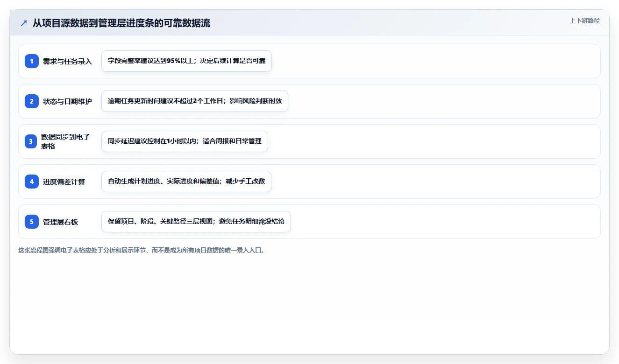Screen dimensions: 619x364
Task: Click the 保留项目、阶段、关键路径三层视图 note box
Action: click(196, 222)
